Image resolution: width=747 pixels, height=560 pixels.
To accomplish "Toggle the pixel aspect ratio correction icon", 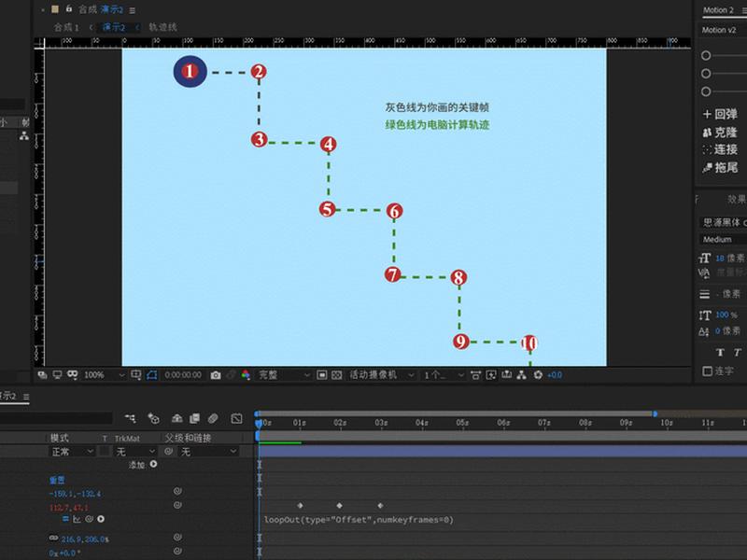I will click(x=475, y=375).
